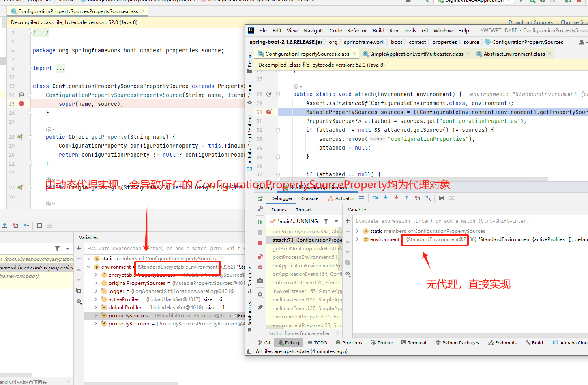Add new watch with plus in back Variables

(x=79, y=248)
